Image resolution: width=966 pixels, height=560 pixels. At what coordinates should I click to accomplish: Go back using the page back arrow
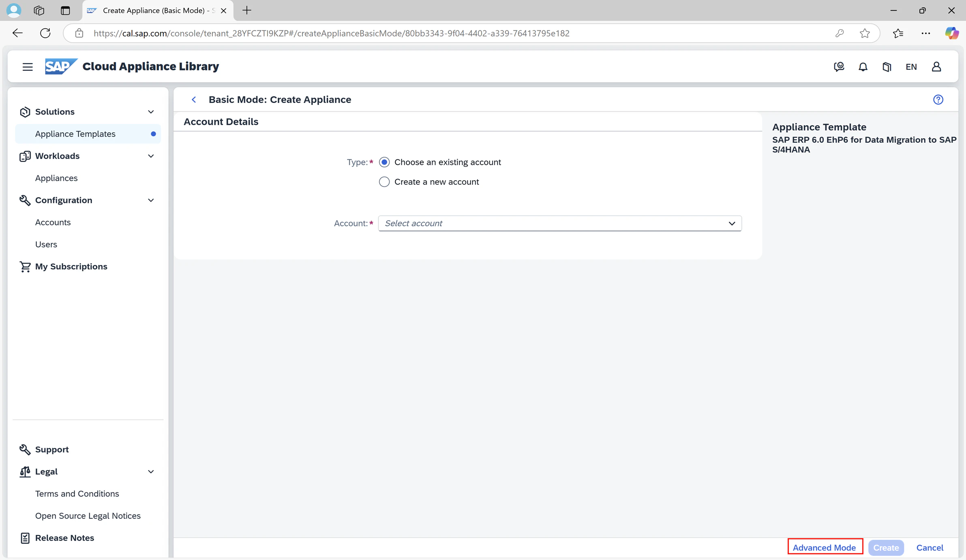point(194,100)
